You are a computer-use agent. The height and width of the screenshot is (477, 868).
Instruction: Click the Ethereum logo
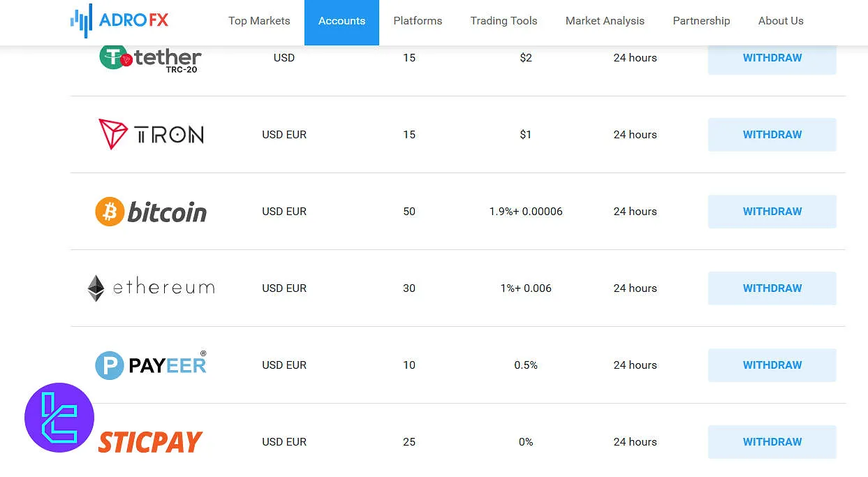[x=151, y=288]
